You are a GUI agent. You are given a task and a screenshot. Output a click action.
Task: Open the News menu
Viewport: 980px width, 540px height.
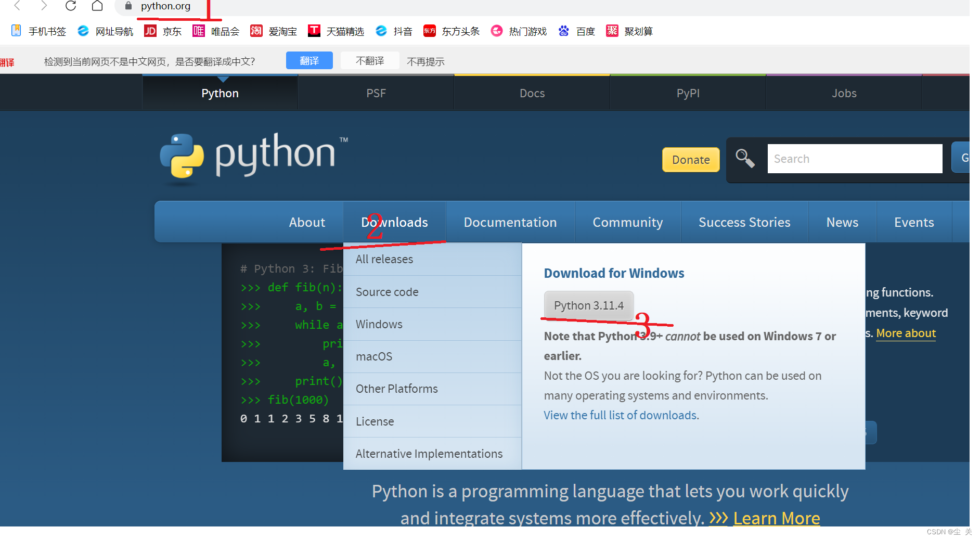click(x=842, y=222)
